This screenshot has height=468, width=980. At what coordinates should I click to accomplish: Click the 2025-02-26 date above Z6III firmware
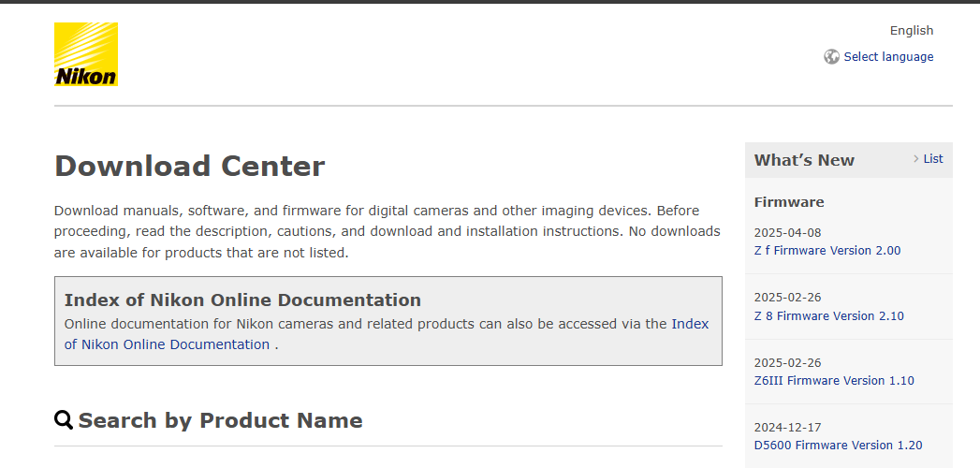[x=787, y=362]
